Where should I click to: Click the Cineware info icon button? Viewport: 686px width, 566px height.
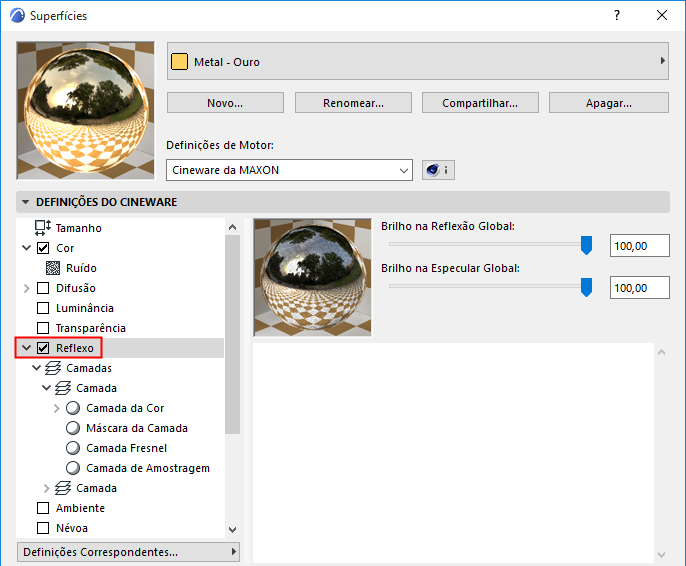(x=438, y=170)
